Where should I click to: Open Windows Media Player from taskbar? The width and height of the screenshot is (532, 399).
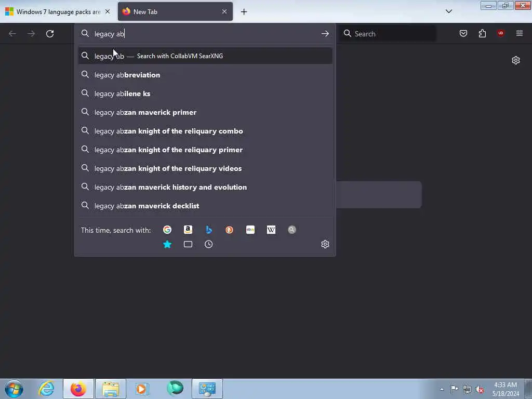click(x=142, y=389)
